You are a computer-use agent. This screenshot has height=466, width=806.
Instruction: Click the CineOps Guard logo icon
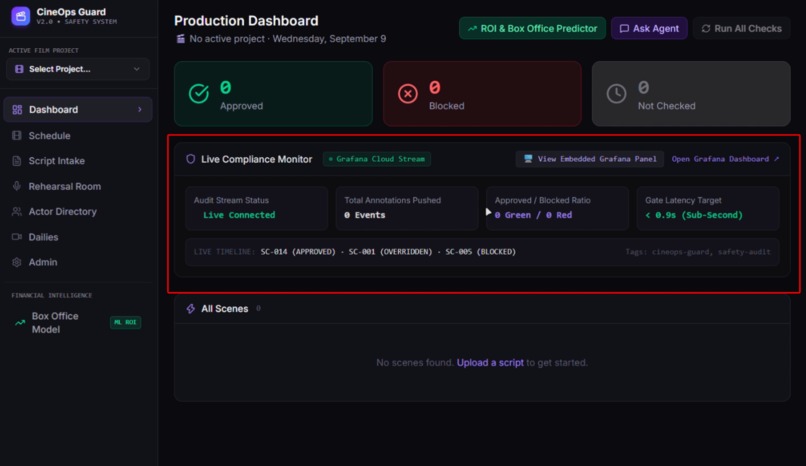point(21,16)
